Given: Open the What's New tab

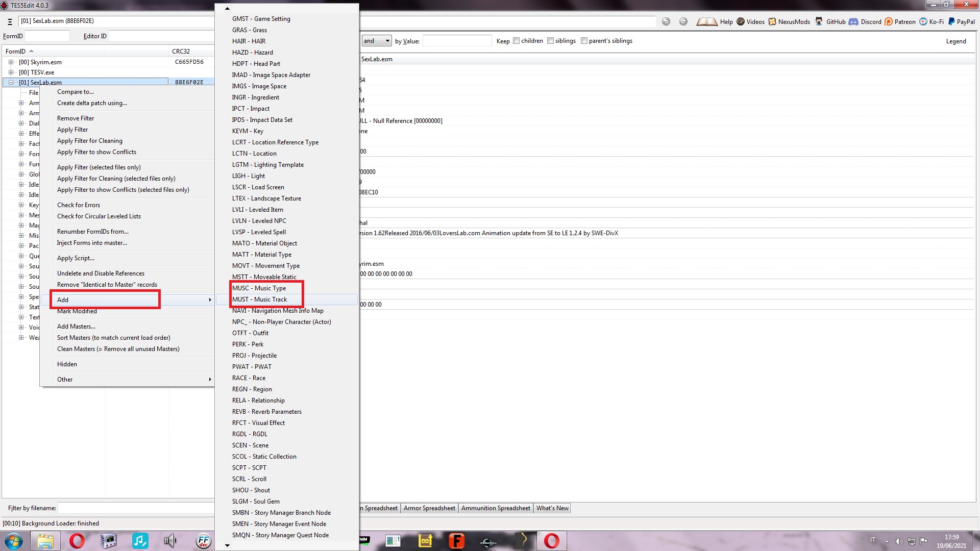Looking at the screenshot, I should click(x=552, y=508).
